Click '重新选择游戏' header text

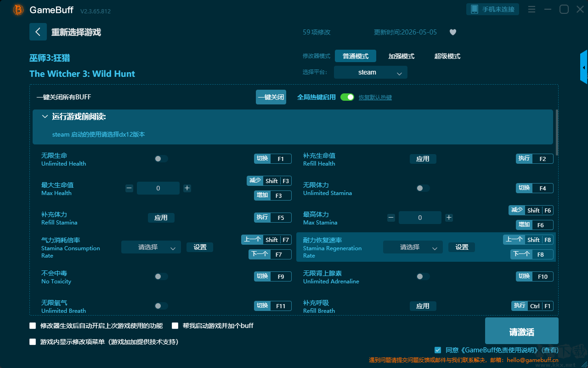point(76,32)
